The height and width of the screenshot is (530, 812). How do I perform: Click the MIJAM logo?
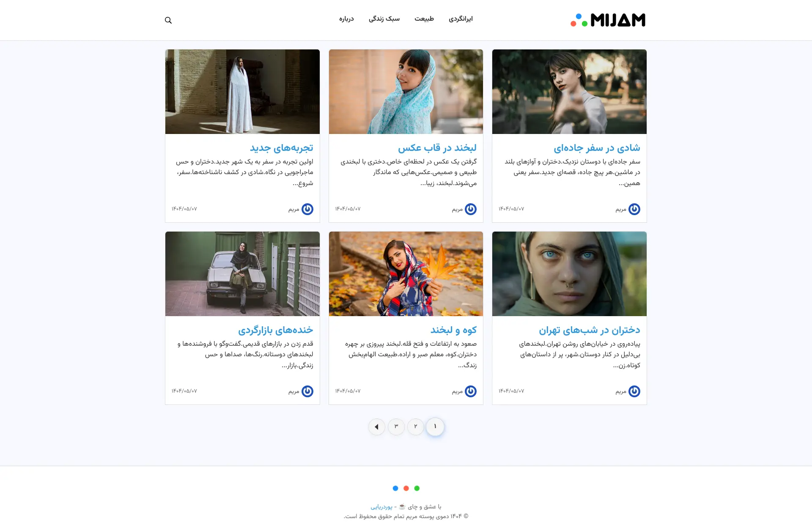click(x=608, y=20)
